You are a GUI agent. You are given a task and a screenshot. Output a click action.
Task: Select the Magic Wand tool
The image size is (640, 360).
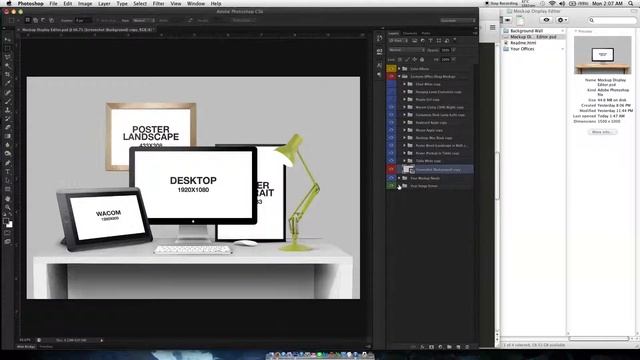tap(8, 66)
